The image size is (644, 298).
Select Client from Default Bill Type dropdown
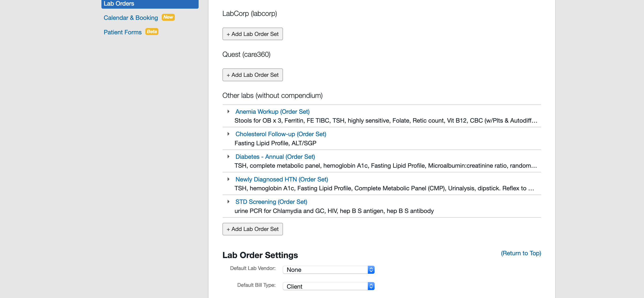[329, 287]
